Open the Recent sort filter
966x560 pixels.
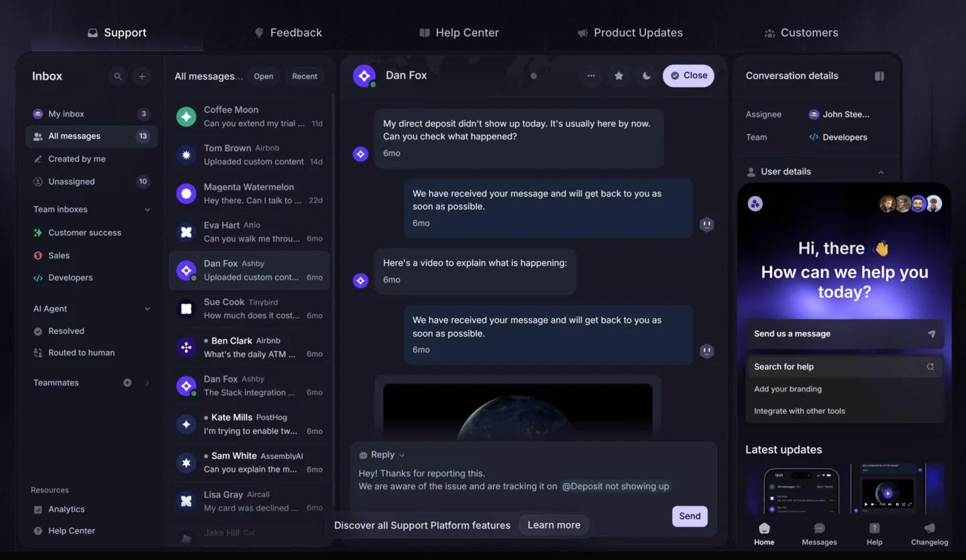click(305, 76)
